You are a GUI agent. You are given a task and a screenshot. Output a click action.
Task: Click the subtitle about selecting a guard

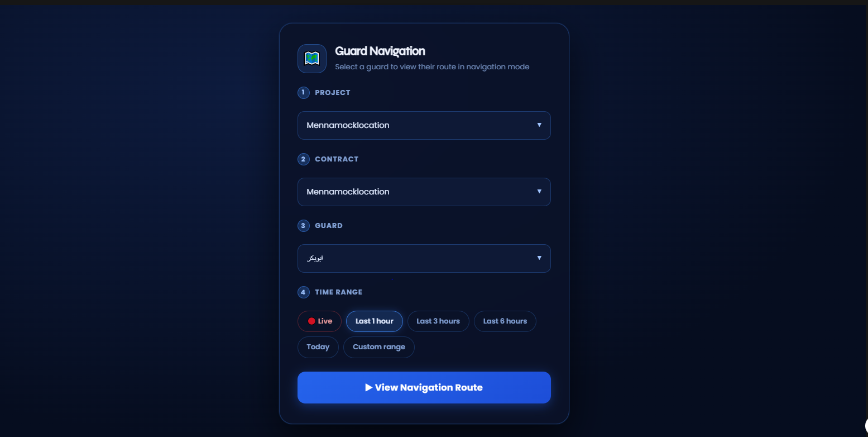pos(431,67)
